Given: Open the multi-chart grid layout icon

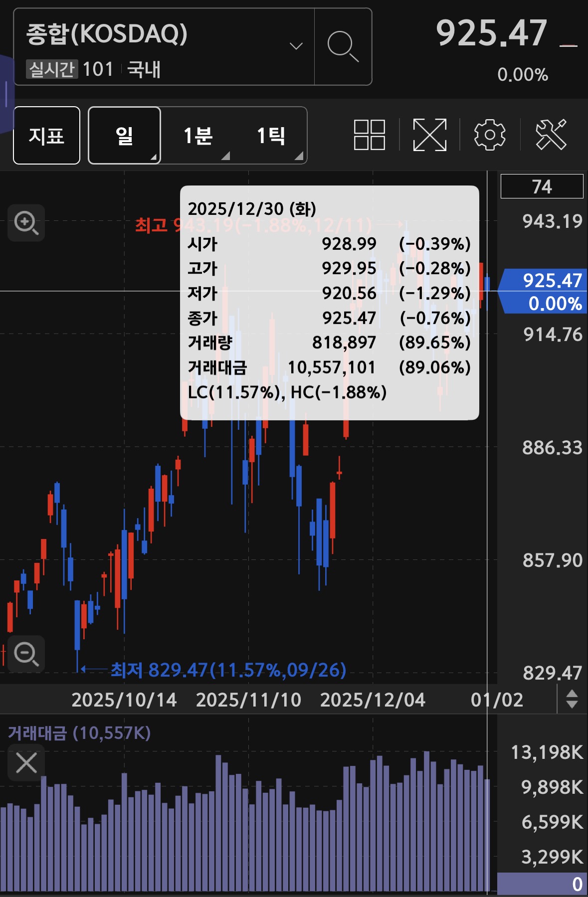Looking at the screenshot, I should [x=369, y=135].
